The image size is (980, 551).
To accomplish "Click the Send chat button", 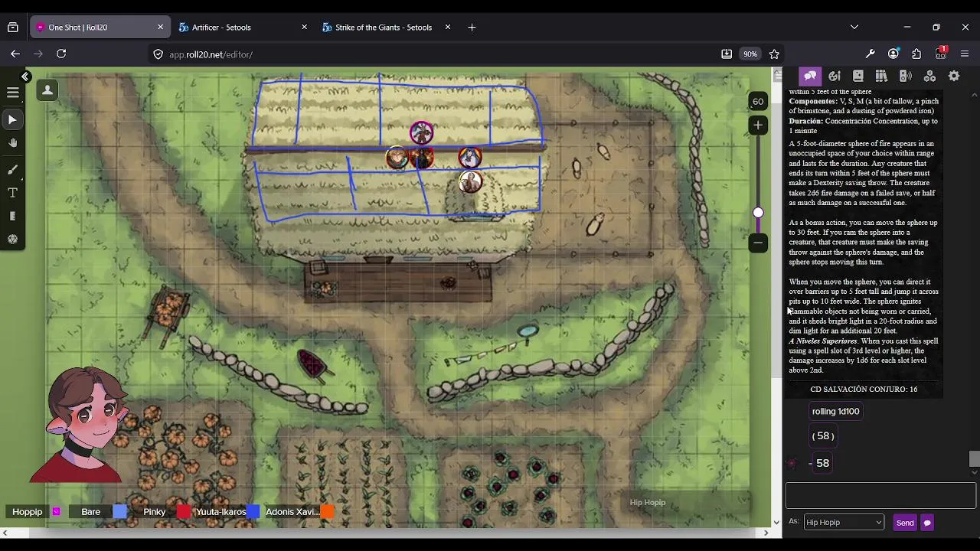I will [905, 523].
